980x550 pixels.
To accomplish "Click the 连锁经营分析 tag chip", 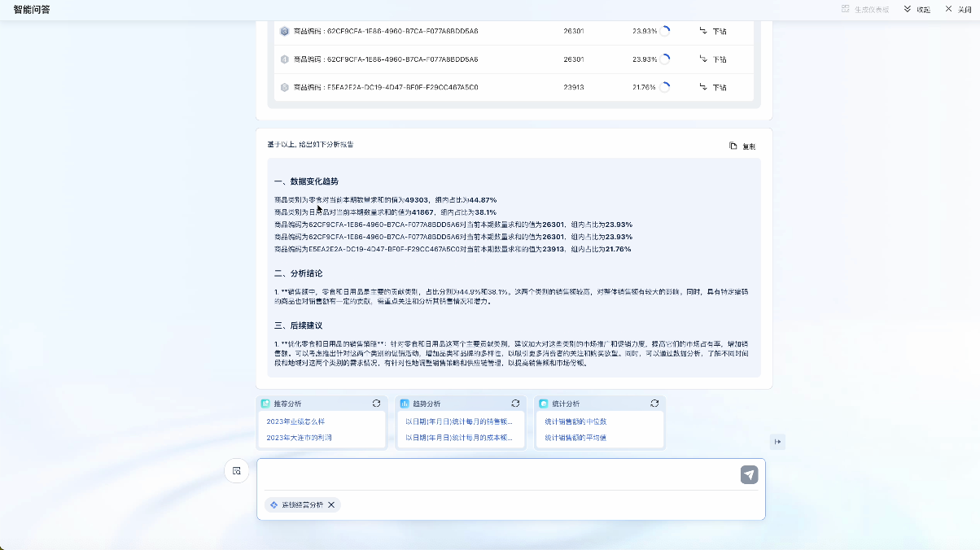I will (302, 505).
